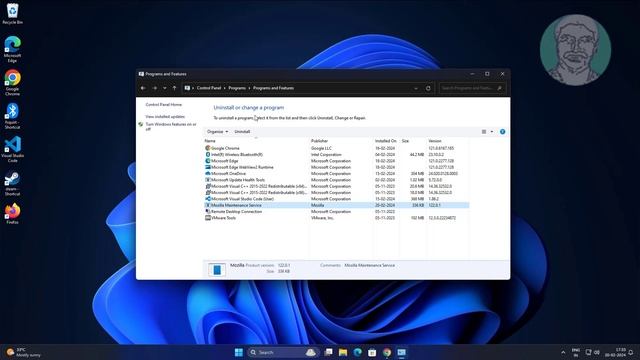Click the Google Chrome icon in list
The image size is (640, 360).
pos(208,148)
